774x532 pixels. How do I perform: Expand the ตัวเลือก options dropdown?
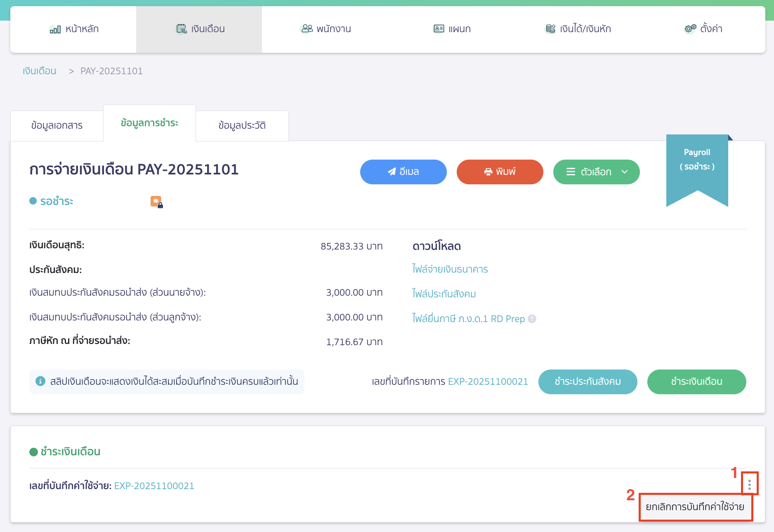[x=596, y=172]
